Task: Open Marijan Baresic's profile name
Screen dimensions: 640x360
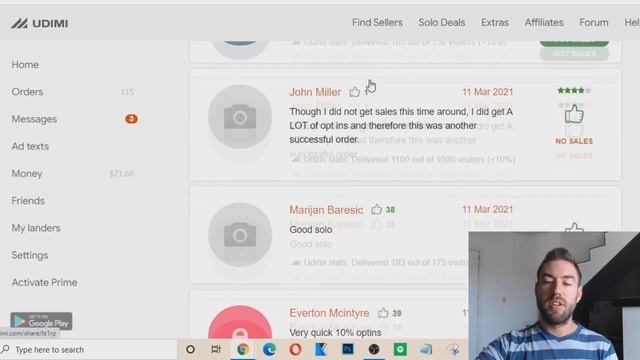Action: [326, 210]
